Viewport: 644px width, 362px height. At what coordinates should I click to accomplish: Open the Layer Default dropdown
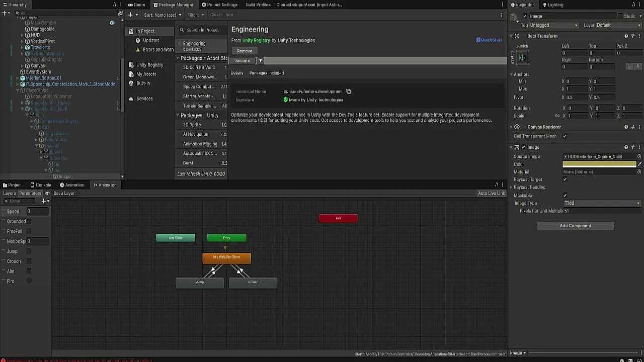[x=619, y=25]
